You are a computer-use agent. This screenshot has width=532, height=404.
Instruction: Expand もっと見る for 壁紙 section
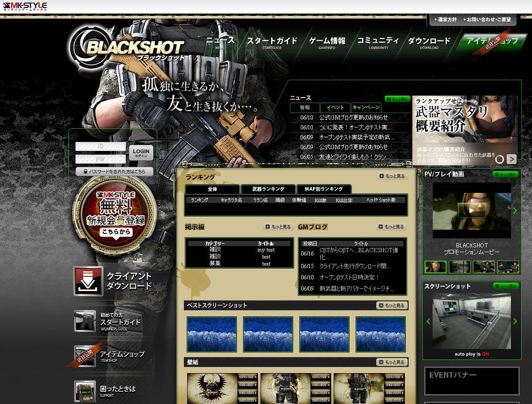pyautogui.click(x=392, y=362)
